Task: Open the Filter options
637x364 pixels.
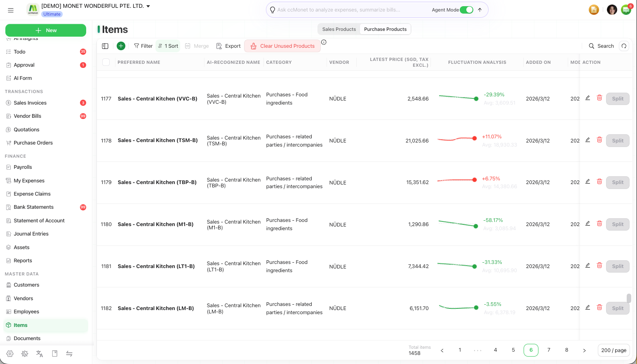Action: [x=143, y=46]
